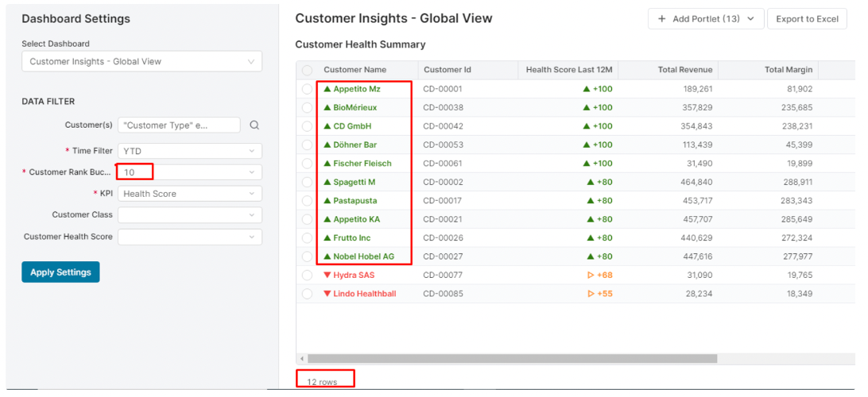This screenshot has height=397, width=868.
Task: Click the Appetito KA customer name
Action: point(356,219)
